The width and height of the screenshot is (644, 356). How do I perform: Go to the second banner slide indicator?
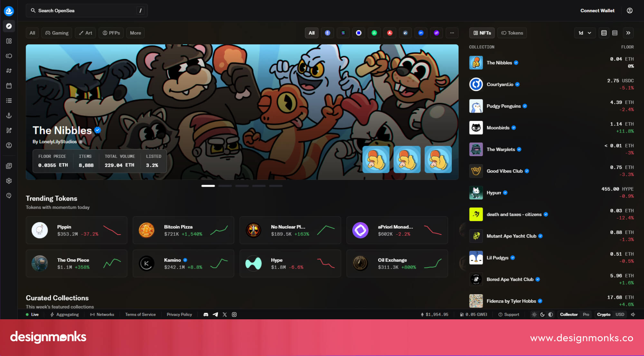(x=225, y=186)
